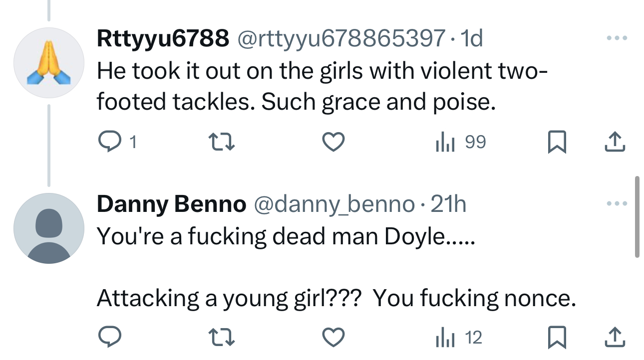The height and width of the screenshot is (360, 644).
Task: Share Rttyyu6788's tweet
Action: pyautogui.click(x=615, y=143)
